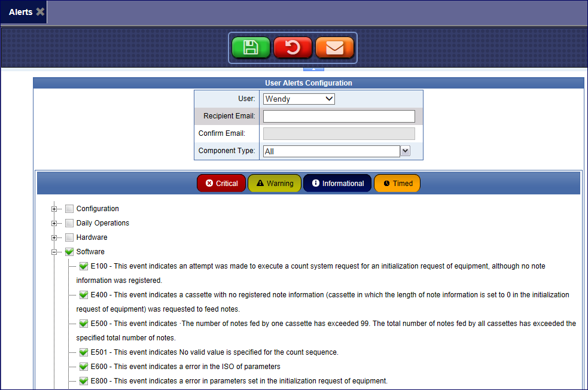Click the Recipient Email input field
Image resolution: width=588 pixels, height=390 pixels.
click(339, 116)
